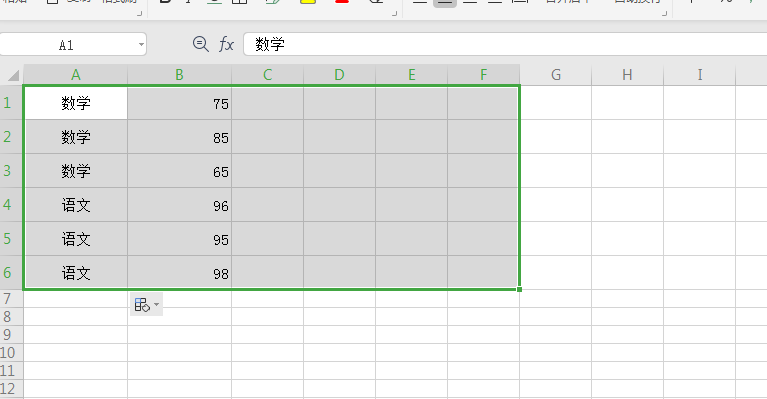Select column C header
The height and width of the screenshot is (399, 767).
click(268, 75)
